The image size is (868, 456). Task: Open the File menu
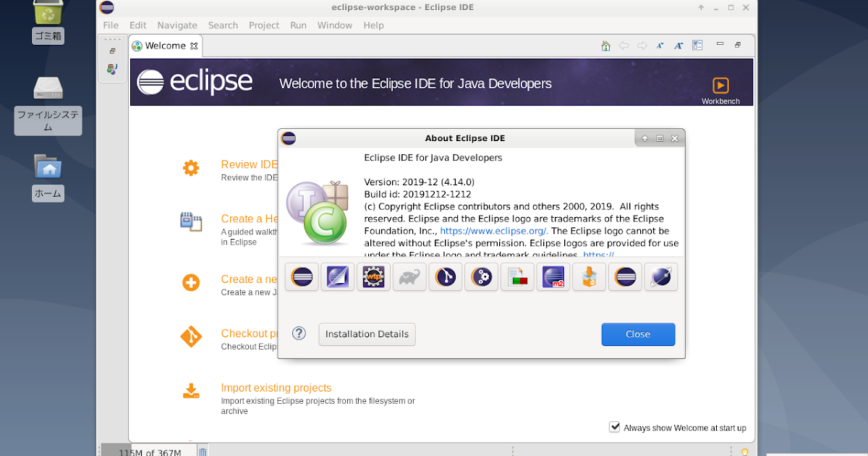111,25
